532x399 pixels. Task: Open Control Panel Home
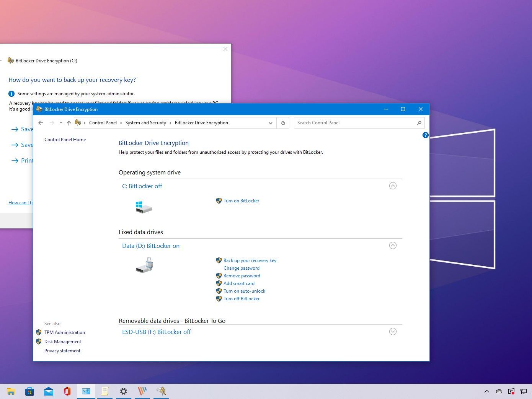tap(65, 140)
